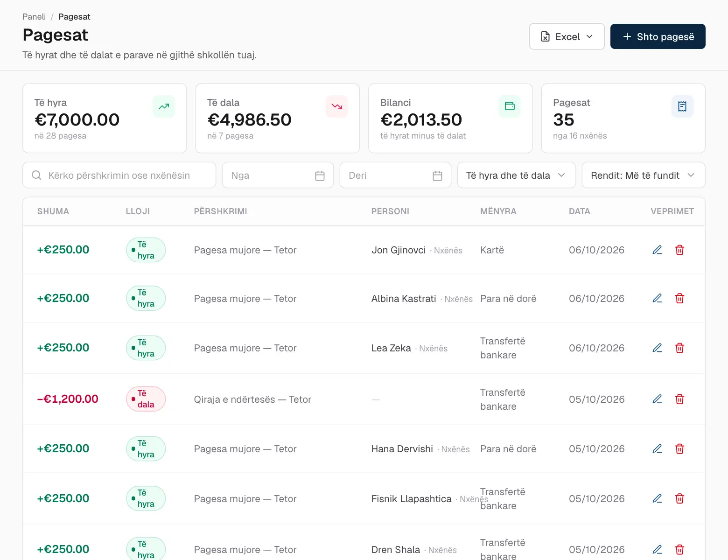Click the Kartë payment method cell
This screenshot has width=728, height=560.
point(492,250)
